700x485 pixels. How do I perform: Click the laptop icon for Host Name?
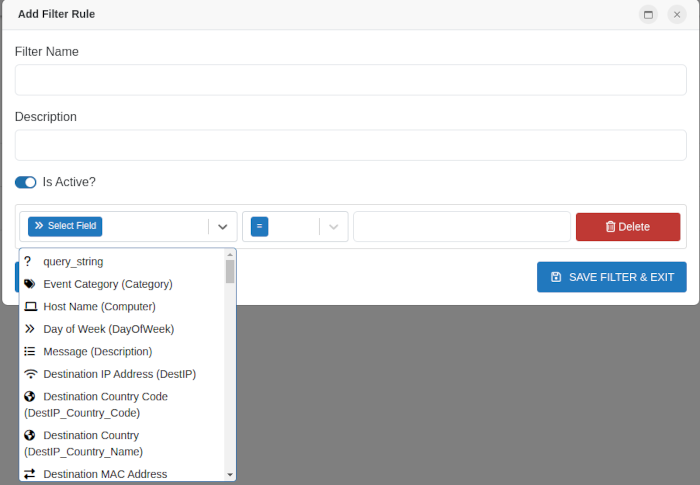click(x=30, y=307)
